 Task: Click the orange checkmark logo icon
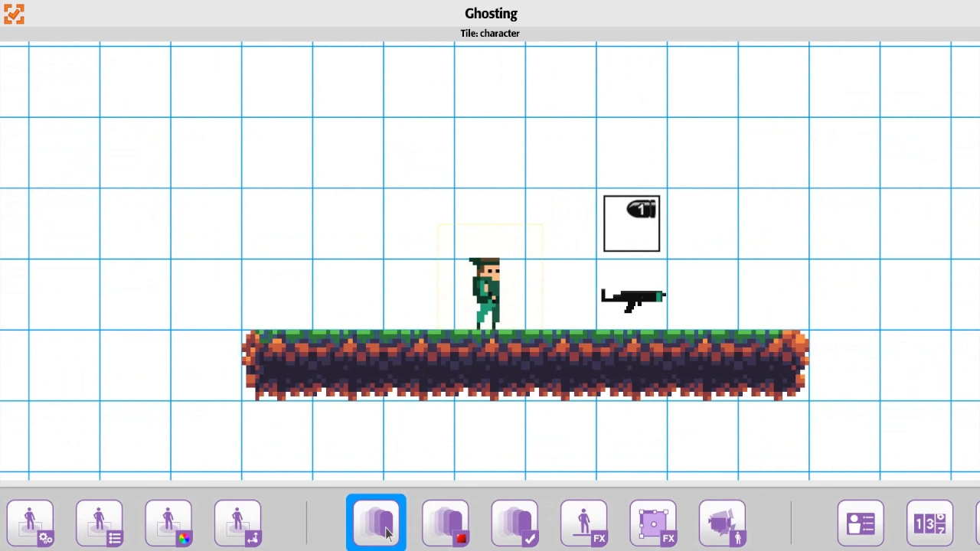click(14, 14)
